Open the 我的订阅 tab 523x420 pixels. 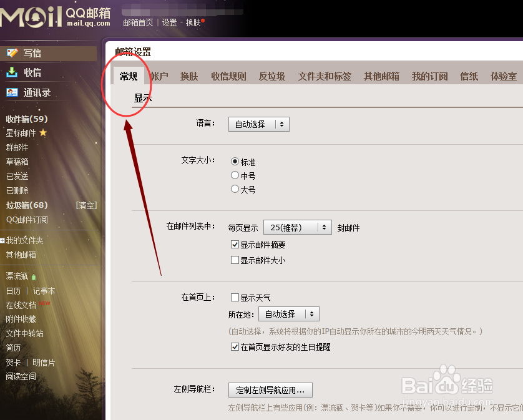[429, 76]
